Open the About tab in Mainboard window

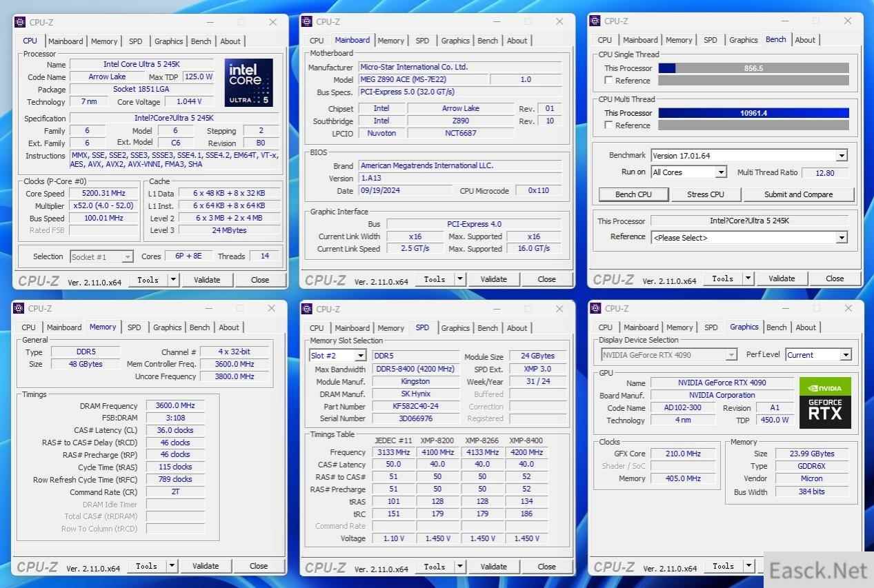click(517, 41)
